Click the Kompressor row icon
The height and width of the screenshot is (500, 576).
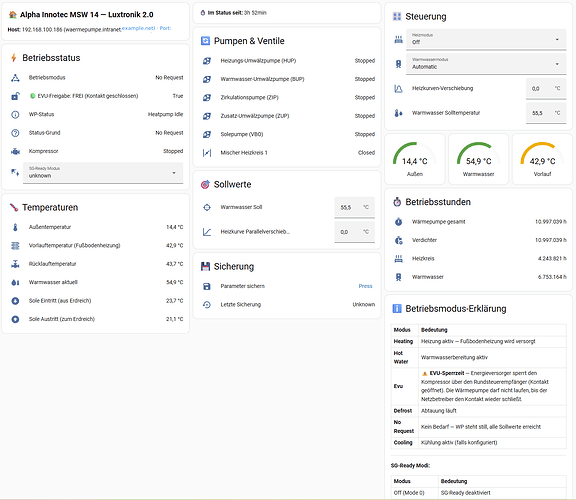(x=15, y=151)
